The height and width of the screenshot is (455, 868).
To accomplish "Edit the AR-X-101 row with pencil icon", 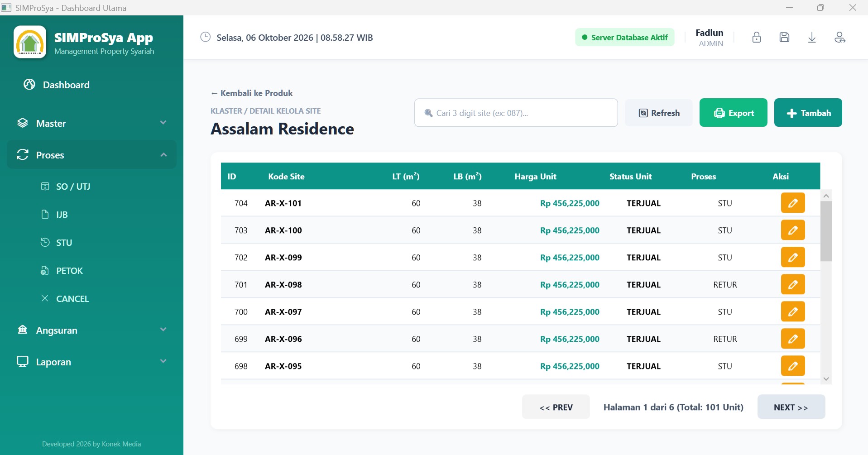I will click(x=793, y=203).
